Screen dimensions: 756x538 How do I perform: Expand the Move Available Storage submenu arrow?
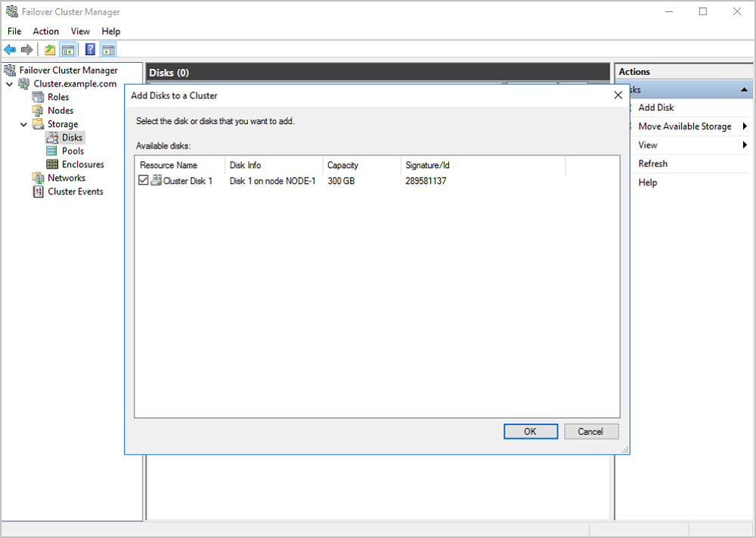pyautogui.click(x=745, y=126)
